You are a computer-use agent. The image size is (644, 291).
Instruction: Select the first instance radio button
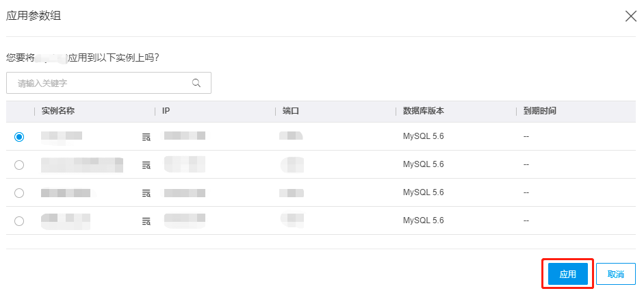(x=19, y=137)
